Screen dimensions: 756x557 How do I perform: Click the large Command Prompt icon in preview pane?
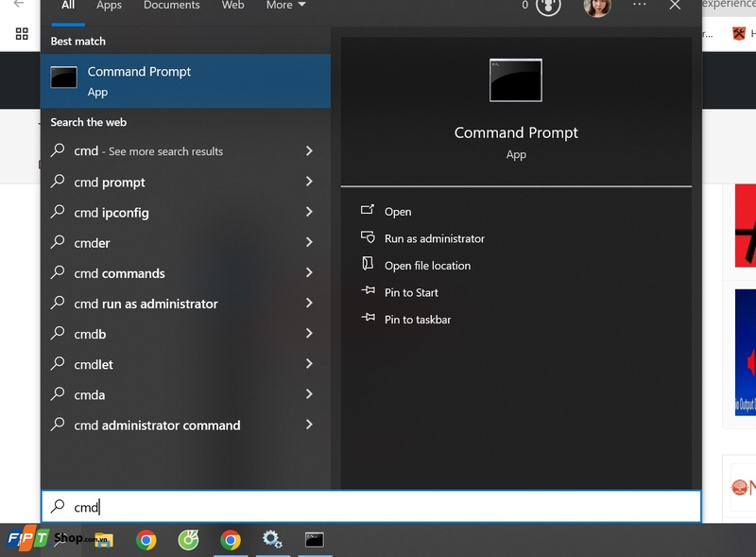(516, 80)
